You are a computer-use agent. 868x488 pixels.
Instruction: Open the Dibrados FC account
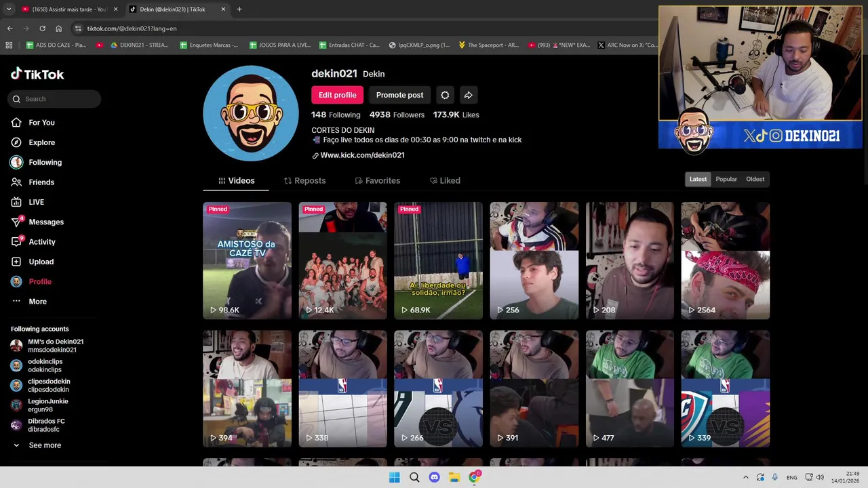pyautogui.click(x=39, y=425)
